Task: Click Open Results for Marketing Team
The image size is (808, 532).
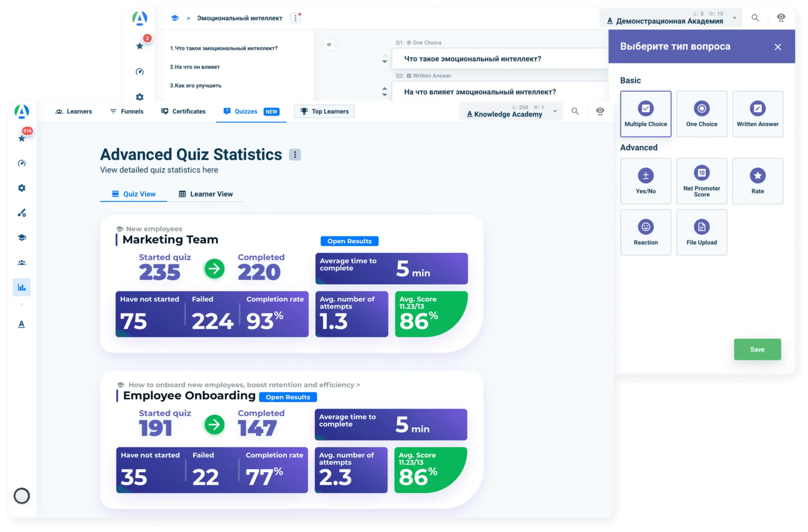Action: [349, 241]
